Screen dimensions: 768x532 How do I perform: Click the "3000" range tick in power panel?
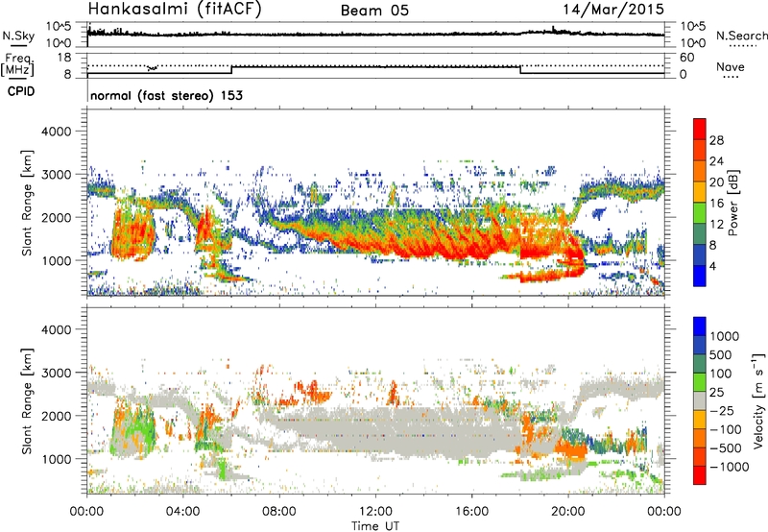click(x=56, y=175)
